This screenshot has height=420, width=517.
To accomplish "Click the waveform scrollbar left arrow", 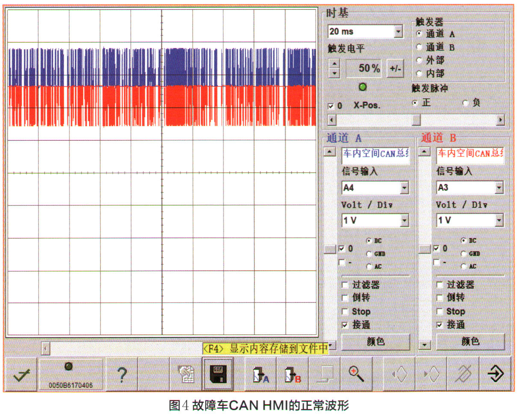I will coord(46,349).
